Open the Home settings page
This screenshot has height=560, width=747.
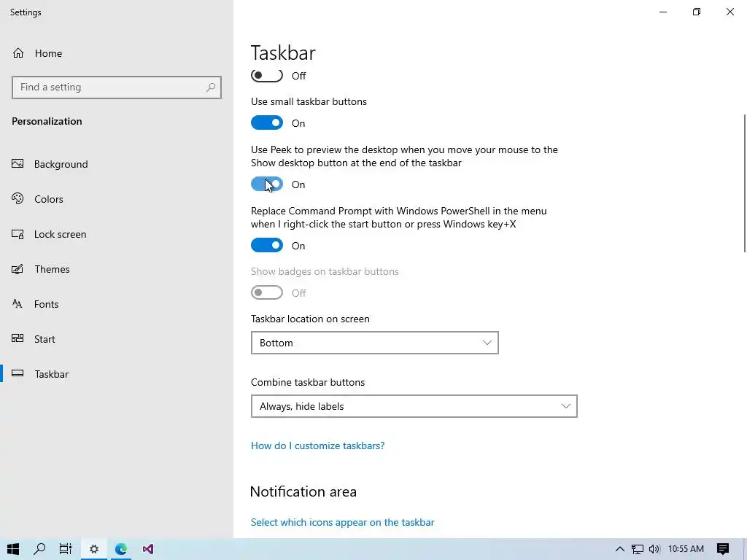click(x=37, y=53)
